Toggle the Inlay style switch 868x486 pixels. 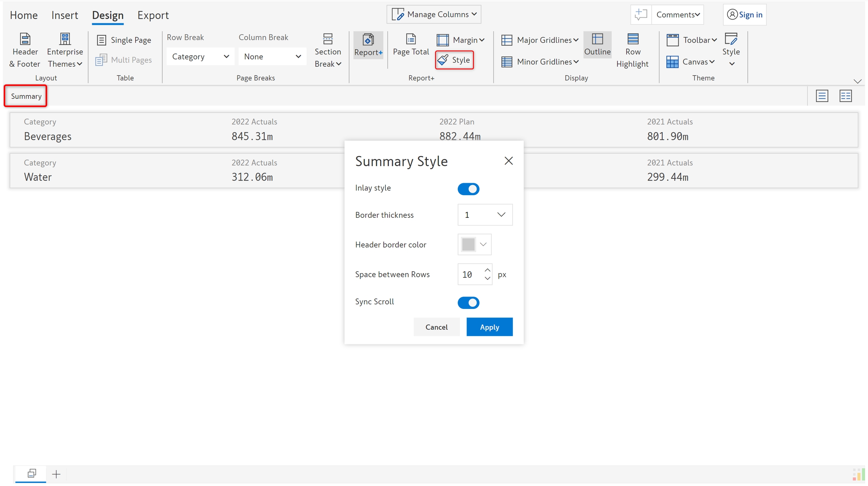click(468, 189)
